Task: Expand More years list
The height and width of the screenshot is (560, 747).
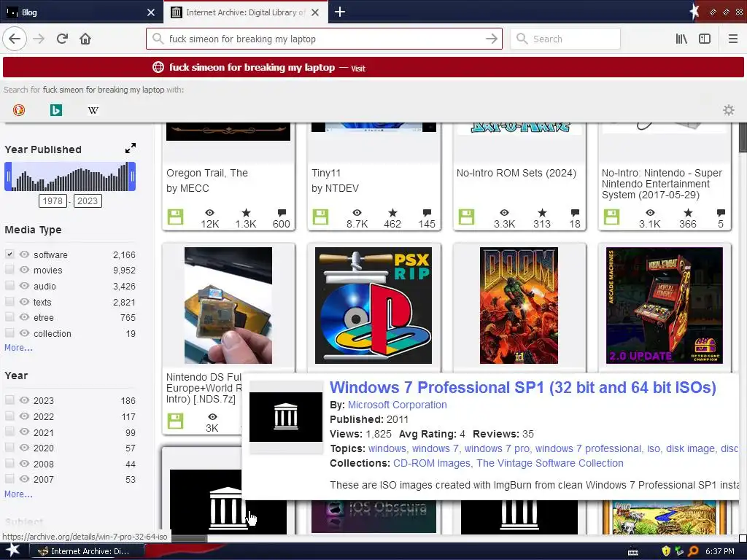Action: coord(18,494)
